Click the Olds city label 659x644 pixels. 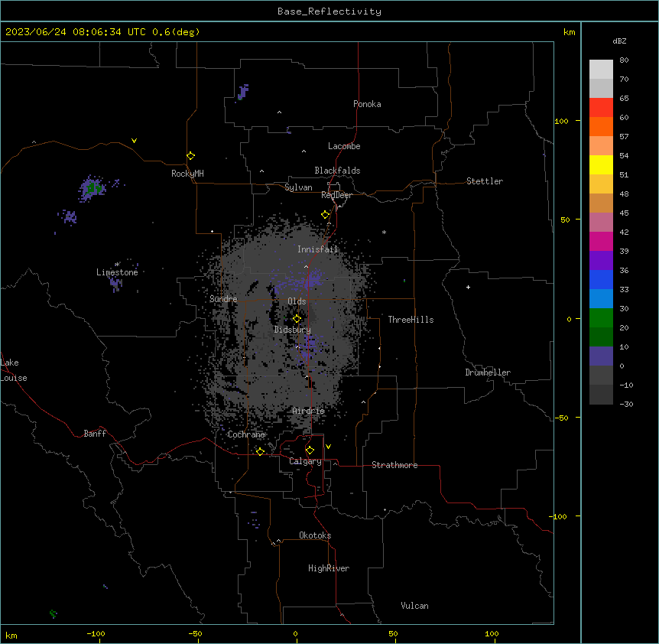(297, 301)
